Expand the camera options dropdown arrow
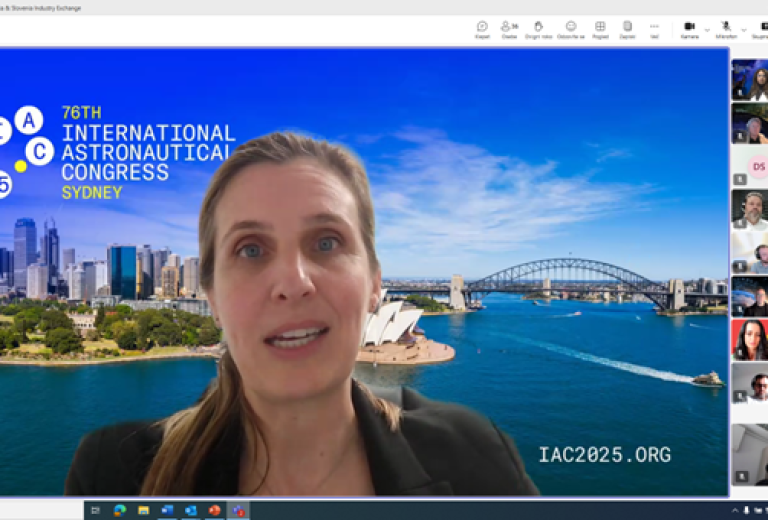768x520 pixels. click(x=707, y=30)
